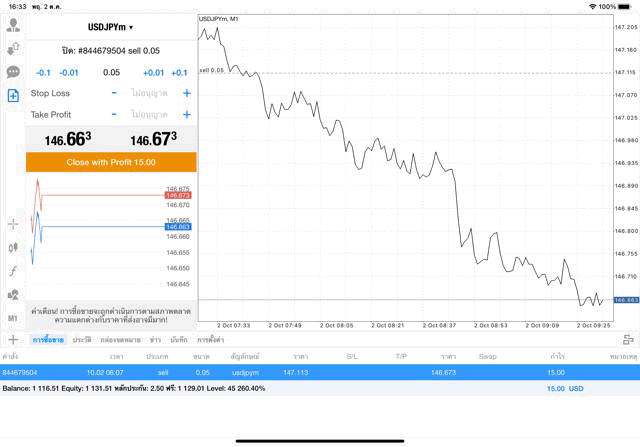Expand the USDJPYm symbol dropdown
Screen dimensions: 640x447
(x=111, y=27)
